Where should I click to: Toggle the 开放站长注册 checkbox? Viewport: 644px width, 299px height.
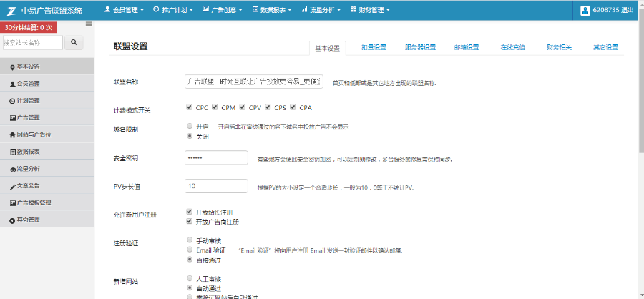(189, 212)
